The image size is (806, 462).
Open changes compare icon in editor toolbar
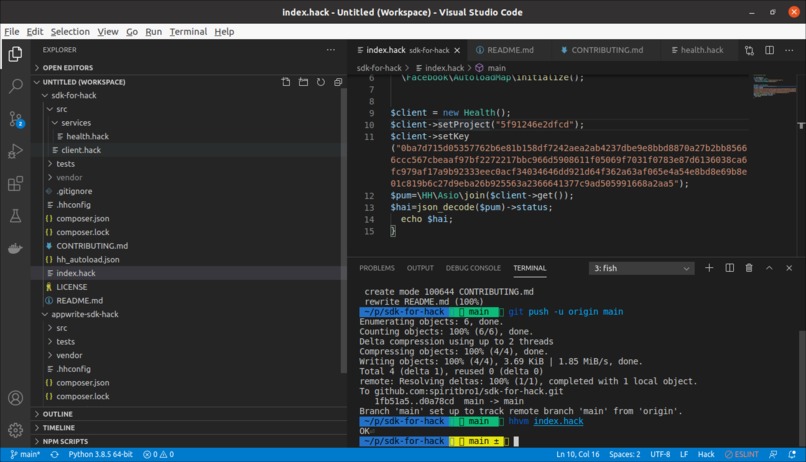[749, 50]
